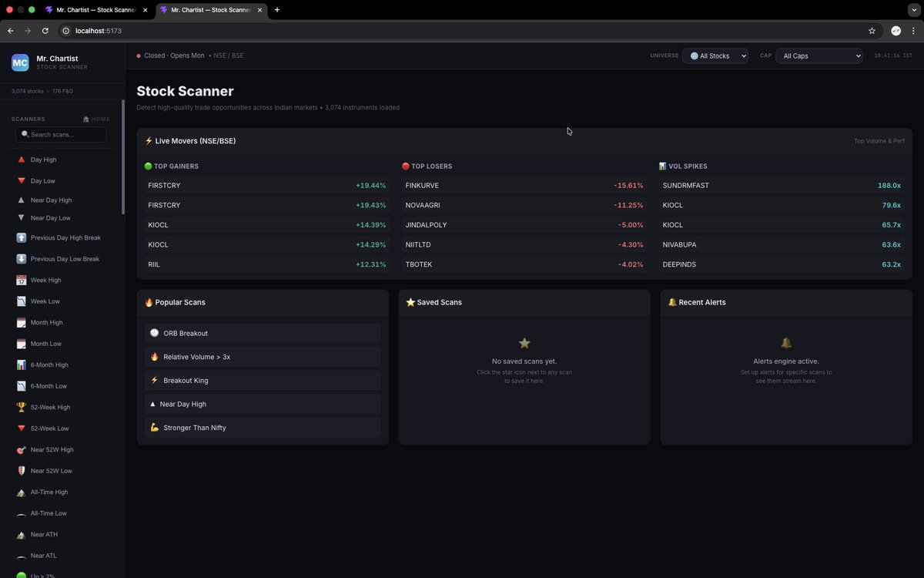Open browser profile avatar icon

[x=896, y=31]
